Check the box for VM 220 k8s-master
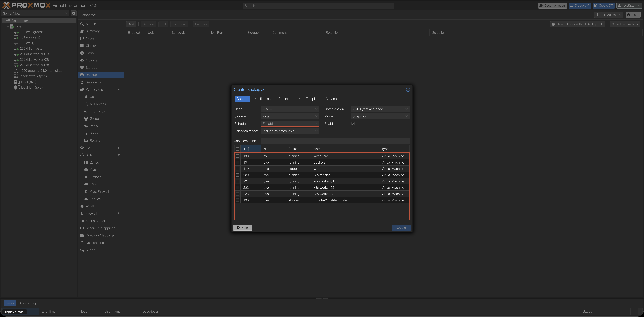Image resolution: width=644 pixels, height=317 pixels. [237, 175]
